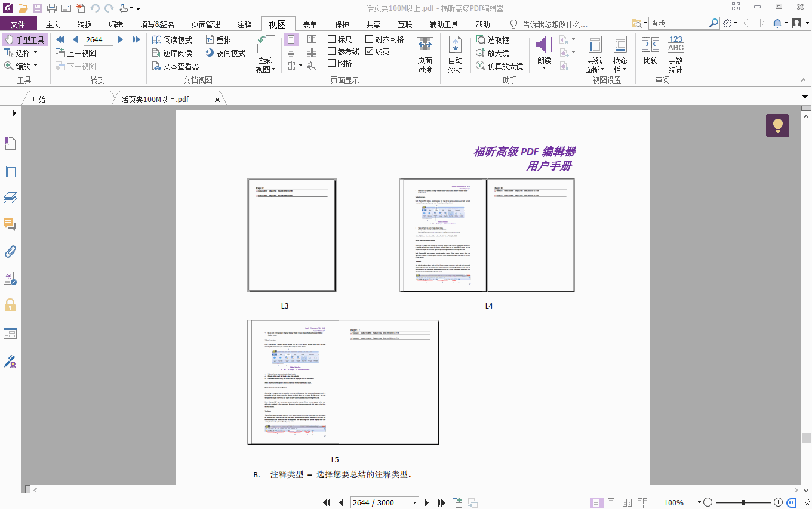Open the Bookmarks panel in the sidebar
812x509 pixels.
[10, 143]
